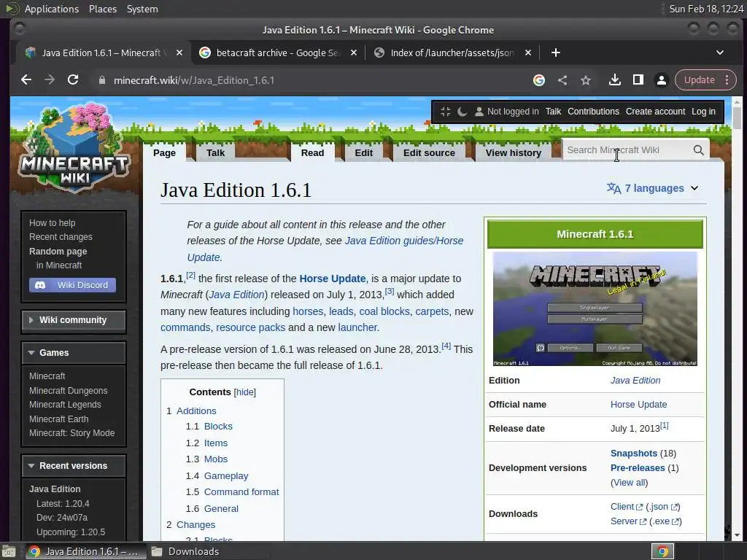This screenshot has height=560, width=747.
Task: Open the resource packs link
Action: click(x=251, y=327)
